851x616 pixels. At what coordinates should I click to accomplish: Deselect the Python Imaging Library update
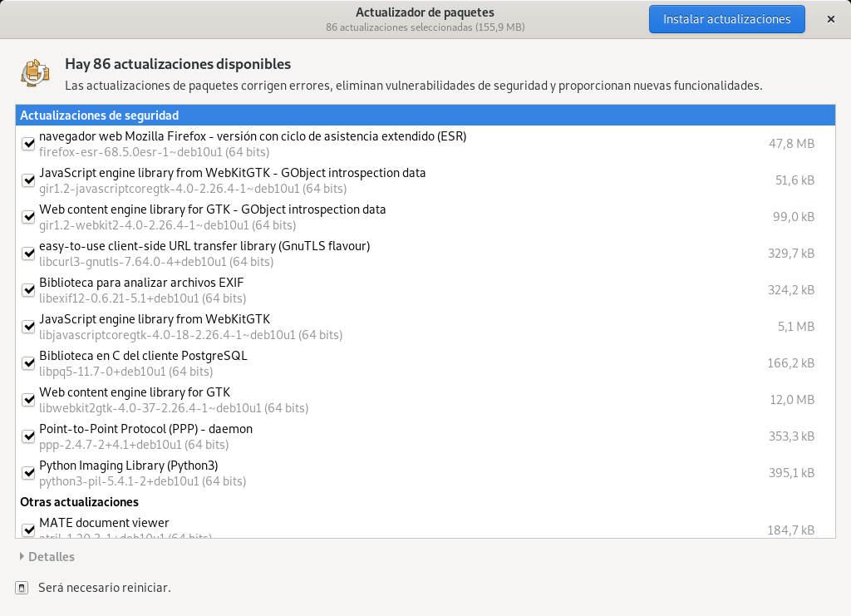[x=27, y=473]
